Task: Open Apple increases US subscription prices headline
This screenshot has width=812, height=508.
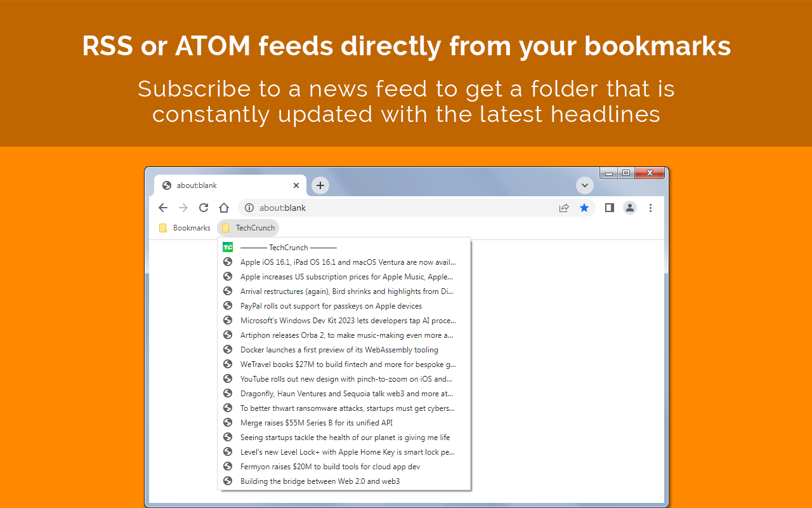Action: point(344,277)
